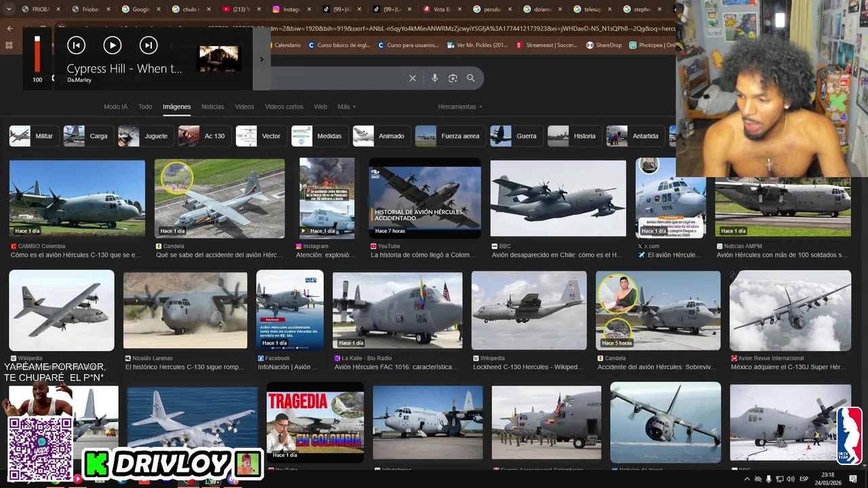Play the Cypress Hill track in media overlay

point(113,45)
